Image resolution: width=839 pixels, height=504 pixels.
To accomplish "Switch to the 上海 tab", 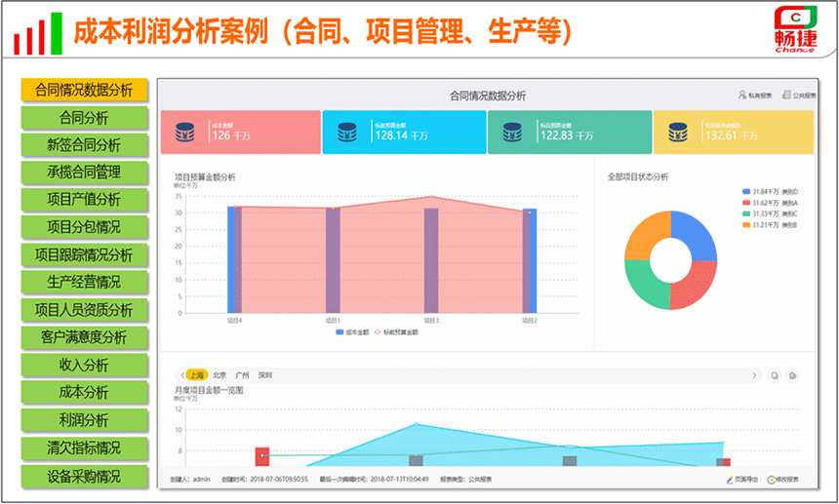I will [197, 375].
